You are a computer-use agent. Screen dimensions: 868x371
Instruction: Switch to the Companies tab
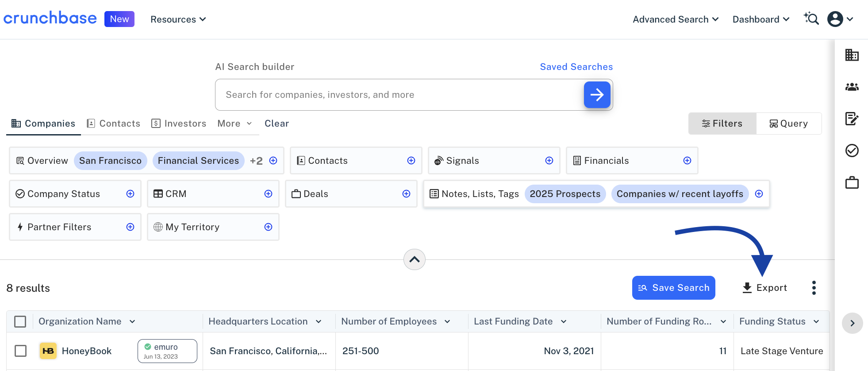[x=43, y=124]
